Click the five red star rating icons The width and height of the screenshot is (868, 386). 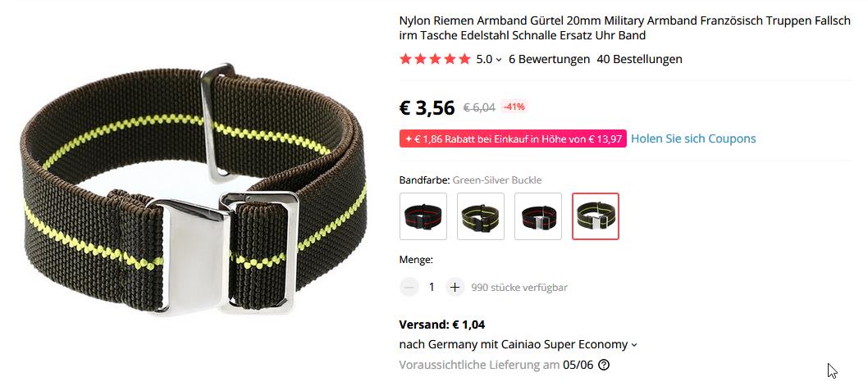pos(435,59)
